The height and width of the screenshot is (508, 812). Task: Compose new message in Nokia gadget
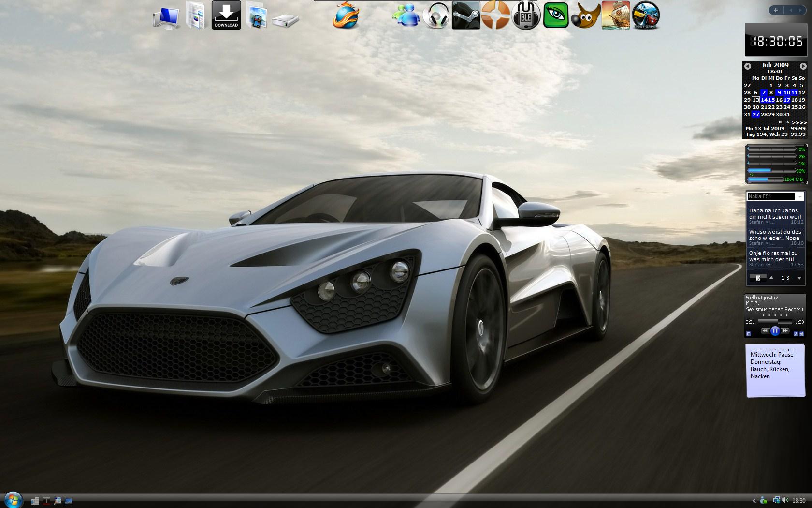pyautogui.click(x=758, y=278)
